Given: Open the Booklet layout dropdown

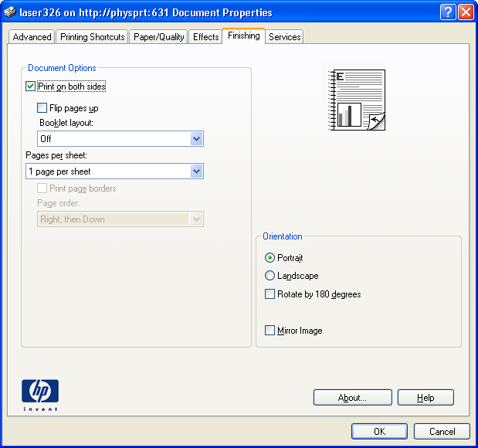Looking at the screenshot, I should click(196, 139).
